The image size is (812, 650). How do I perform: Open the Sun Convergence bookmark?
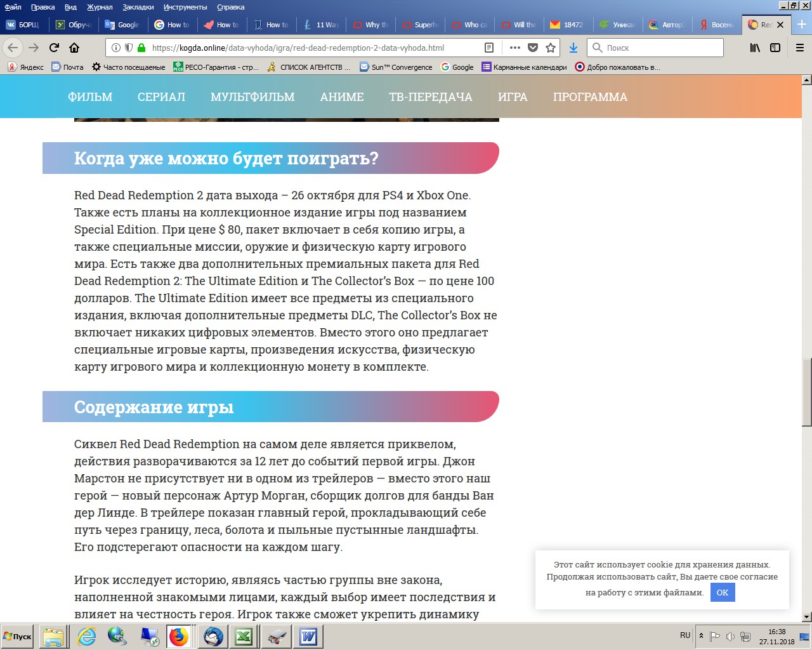[396, 67]
